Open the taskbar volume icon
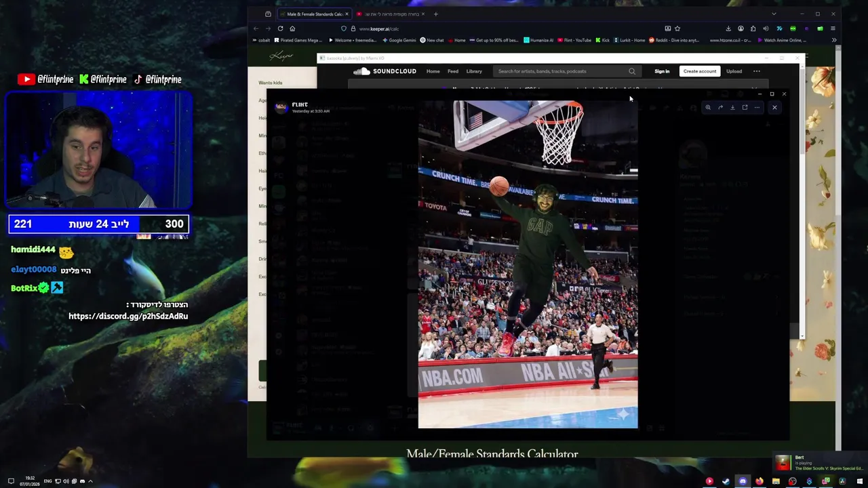Screen dimensions: 868x488 coord(66,481)
